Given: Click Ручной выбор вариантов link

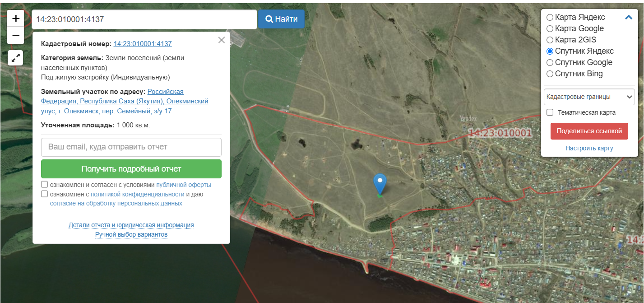Looking at the screenshot, I should tap(131, 235).
